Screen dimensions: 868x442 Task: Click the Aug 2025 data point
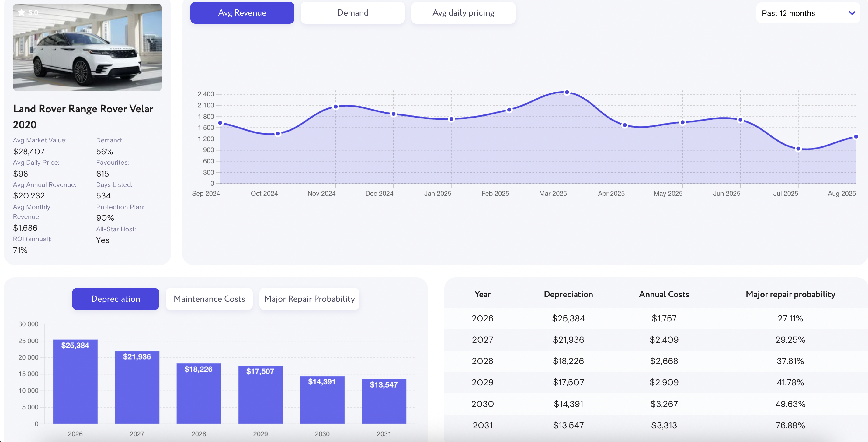point(856,137)
